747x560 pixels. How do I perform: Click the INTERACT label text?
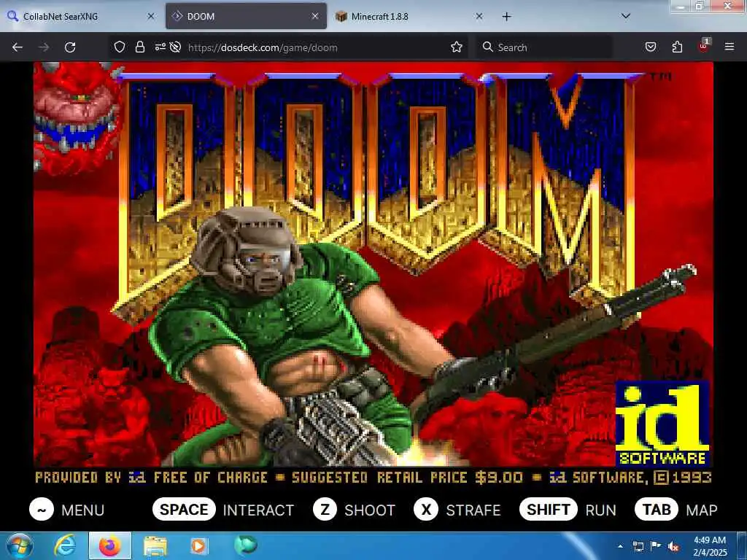coord(258,510)
